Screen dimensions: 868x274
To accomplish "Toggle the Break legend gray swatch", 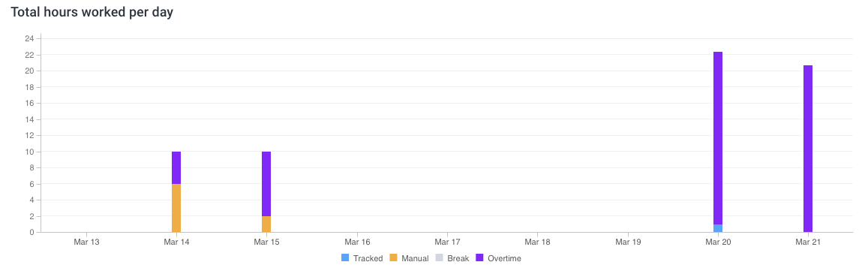I will click(x=439, y=258).
